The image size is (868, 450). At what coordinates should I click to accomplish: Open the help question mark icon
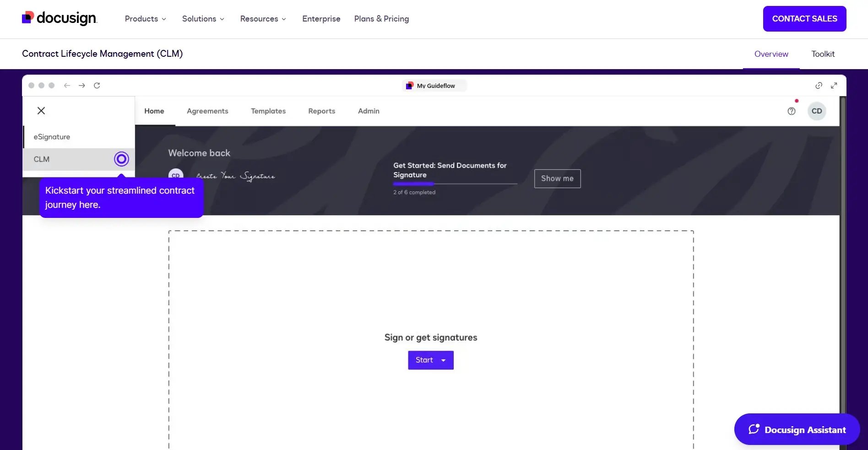[792, 111]
